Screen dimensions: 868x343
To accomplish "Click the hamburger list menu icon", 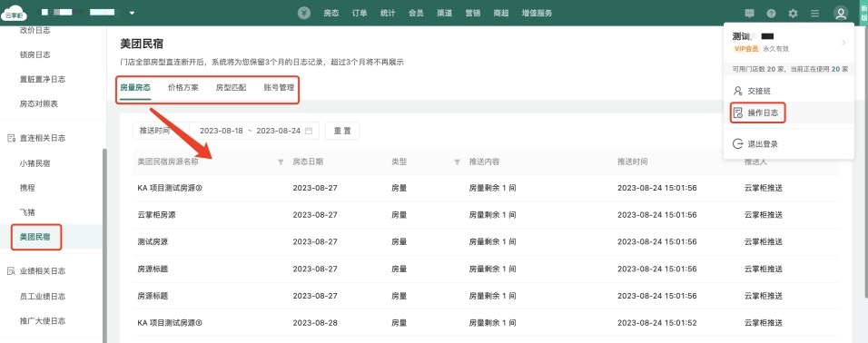I will [x=814, y=14].
